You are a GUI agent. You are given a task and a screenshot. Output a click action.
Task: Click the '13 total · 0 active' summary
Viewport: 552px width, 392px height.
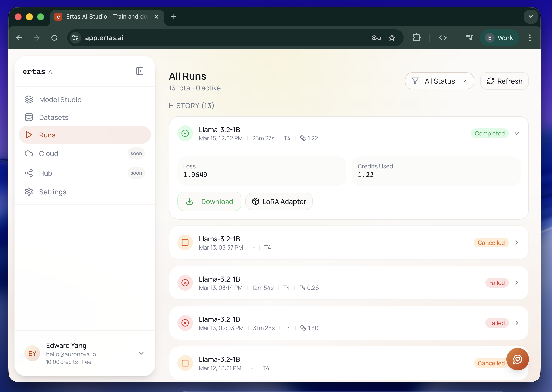(x=195, y=88)
